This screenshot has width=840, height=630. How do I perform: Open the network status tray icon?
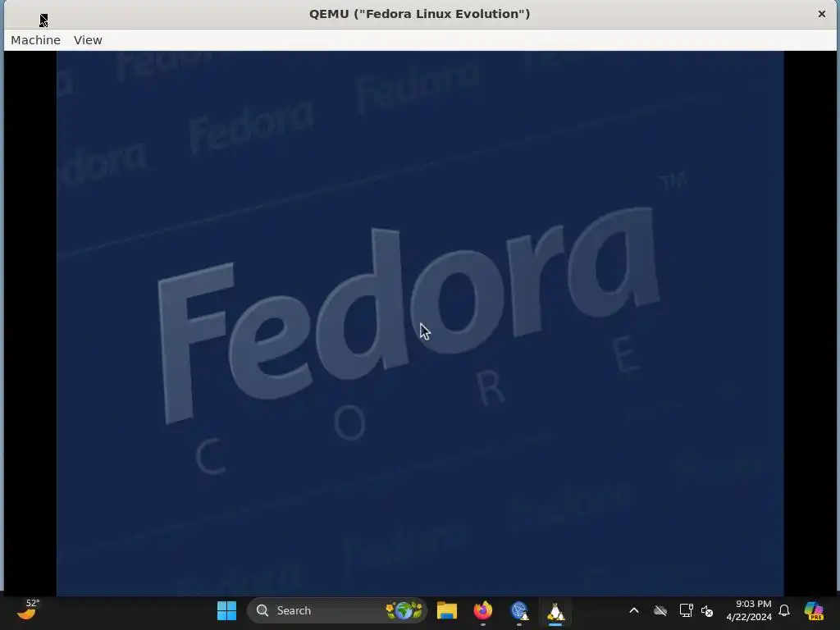[687, 610]
